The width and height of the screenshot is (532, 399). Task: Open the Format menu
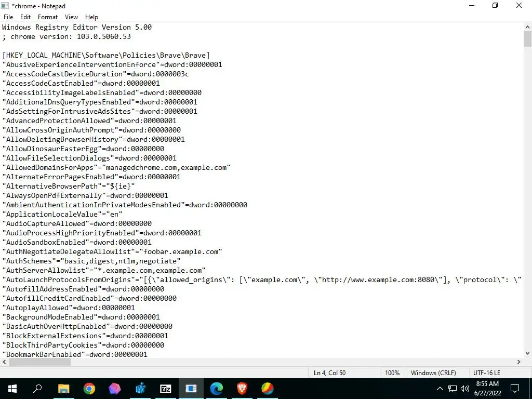[x=47, y=17]
